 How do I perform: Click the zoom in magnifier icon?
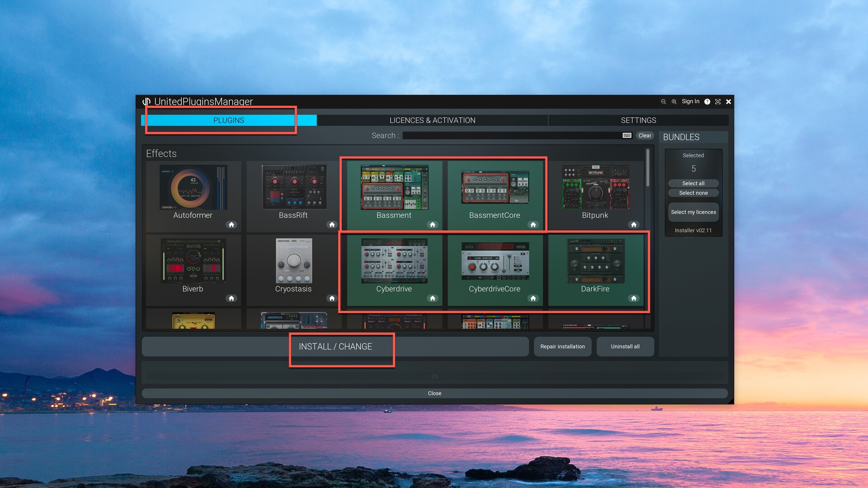(x=674, y=102)
